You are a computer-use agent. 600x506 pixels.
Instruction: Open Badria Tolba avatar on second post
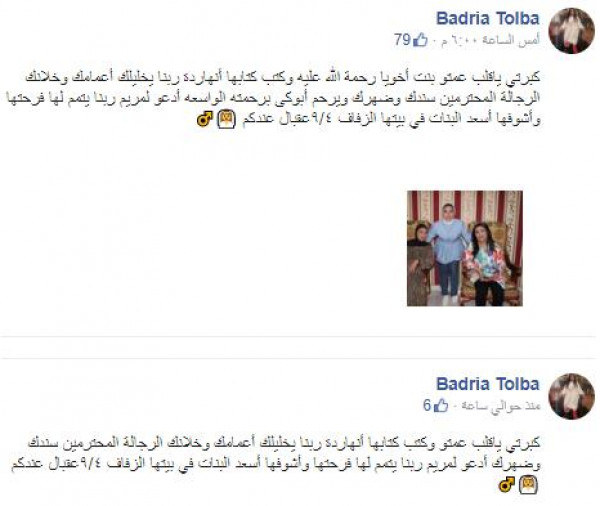pyautogui.click(x=572, y=397)
